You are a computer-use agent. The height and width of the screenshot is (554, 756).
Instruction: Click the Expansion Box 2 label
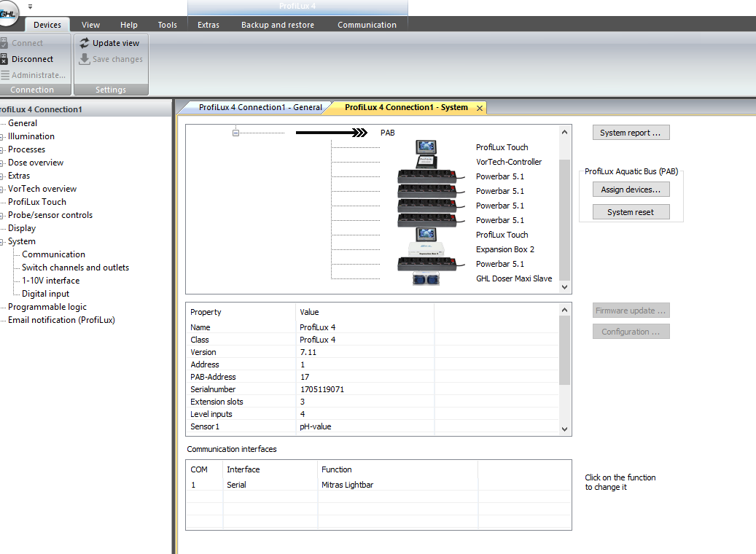504,249
